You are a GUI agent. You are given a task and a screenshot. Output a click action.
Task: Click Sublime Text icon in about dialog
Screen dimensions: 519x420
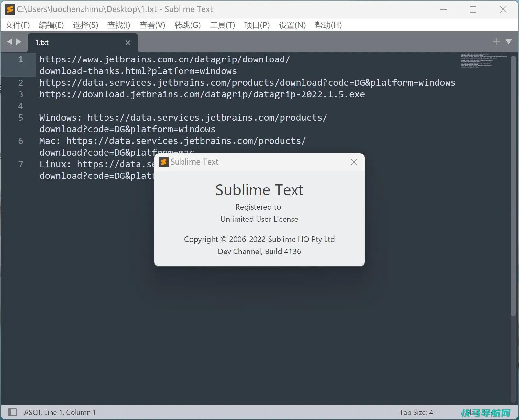(164, 162)
